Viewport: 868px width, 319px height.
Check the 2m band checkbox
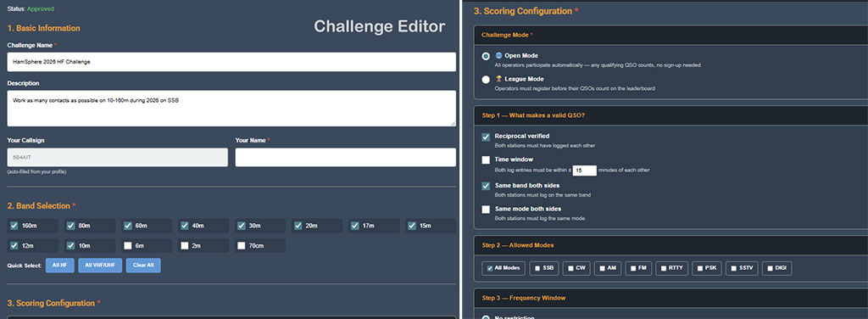coord(185,245)
